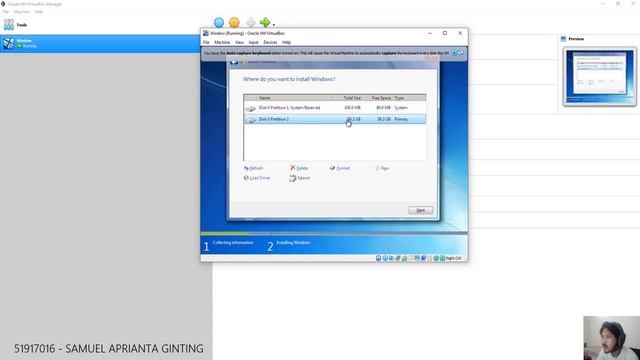Click the Delete link with the red X
Image resolution: width=640 pixels, height=360 pixels.
tap(299, 168)
